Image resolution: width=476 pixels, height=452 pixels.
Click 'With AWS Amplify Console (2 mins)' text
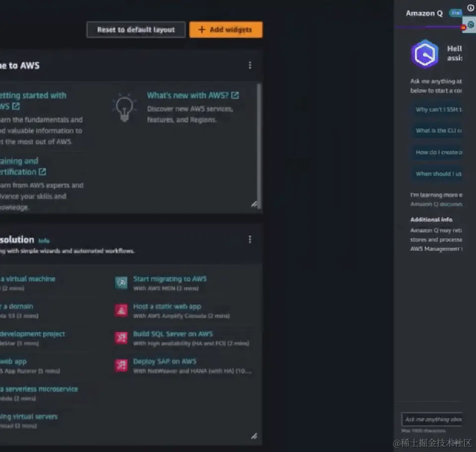(x=181, y=316)
